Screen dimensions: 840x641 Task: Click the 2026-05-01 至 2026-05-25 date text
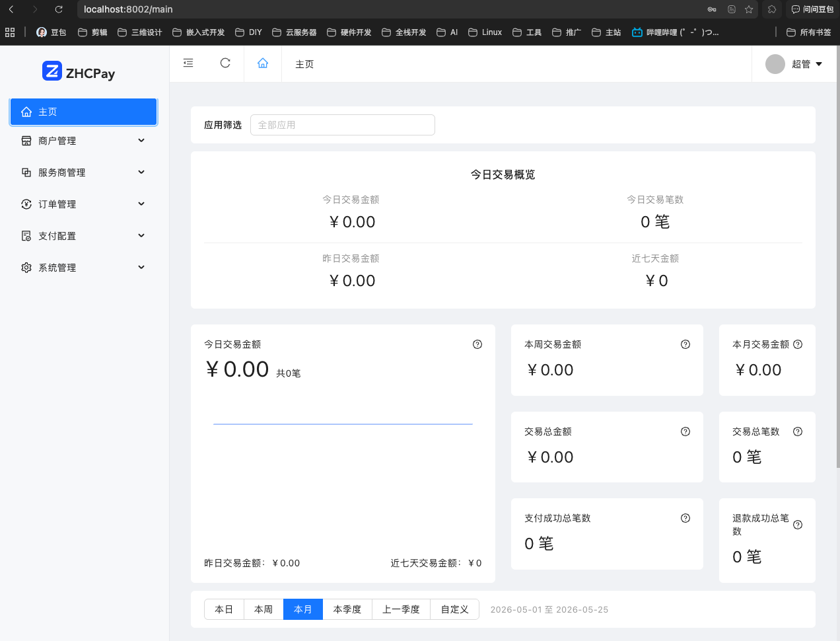point(549,609)
